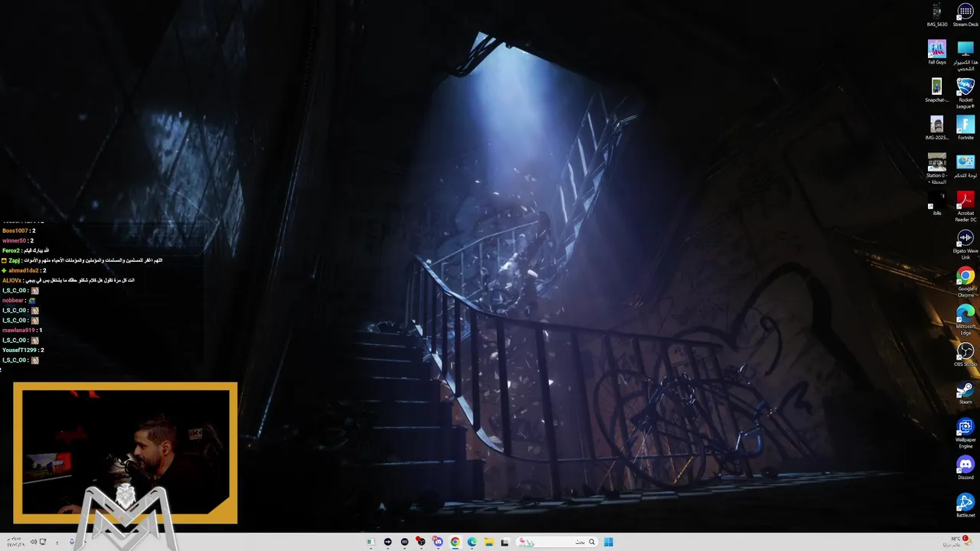Launch Acrobat Reader DC from desktop

tap(965, 207)
